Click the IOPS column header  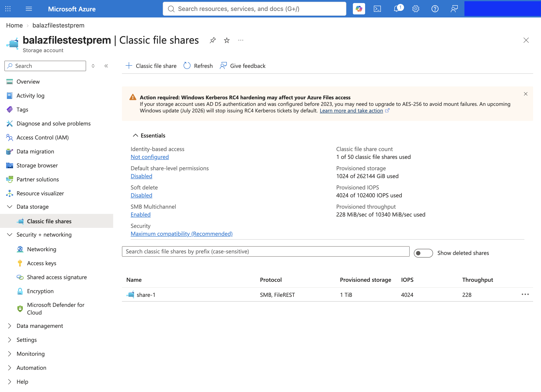[x=407, y=280]
